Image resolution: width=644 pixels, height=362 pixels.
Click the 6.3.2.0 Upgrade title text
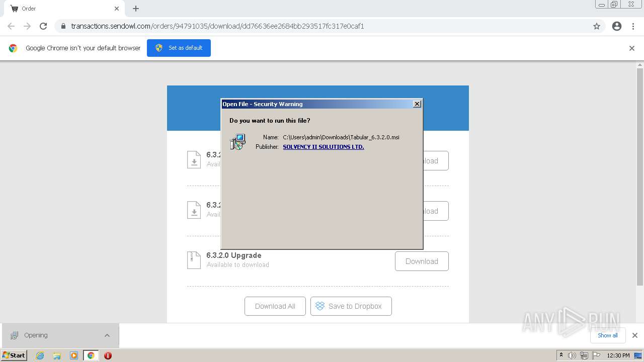tap(234, 255)
